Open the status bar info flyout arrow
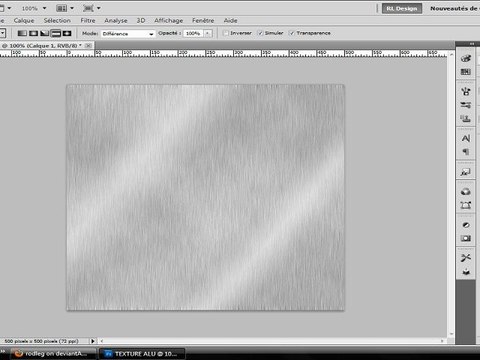This screenshot has width=480, height=360. pyautogui.click(x=93, y=341)
